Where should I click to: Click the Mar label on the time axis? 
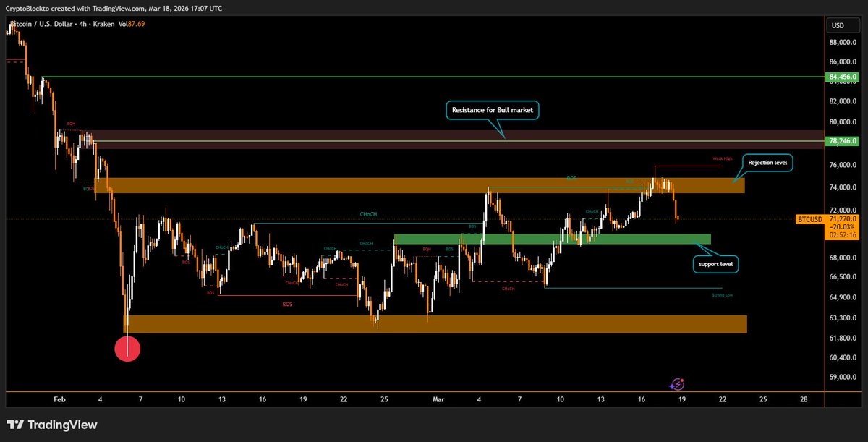pyautogui.click(x=440, y=399)
